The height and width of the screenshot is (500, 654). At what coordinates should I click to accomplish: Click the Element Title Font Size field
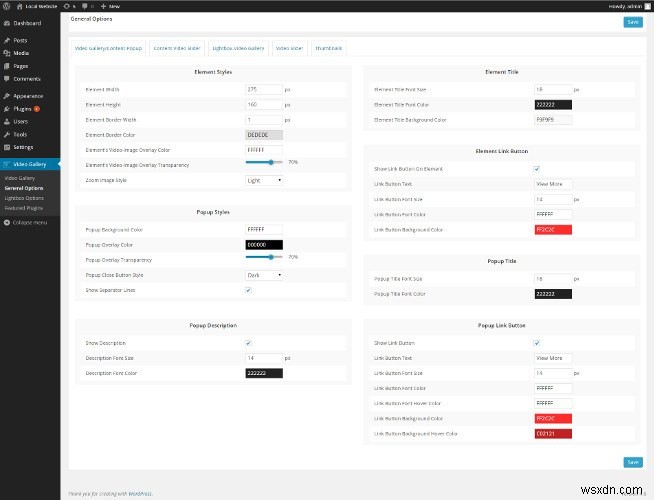point(553,89)
